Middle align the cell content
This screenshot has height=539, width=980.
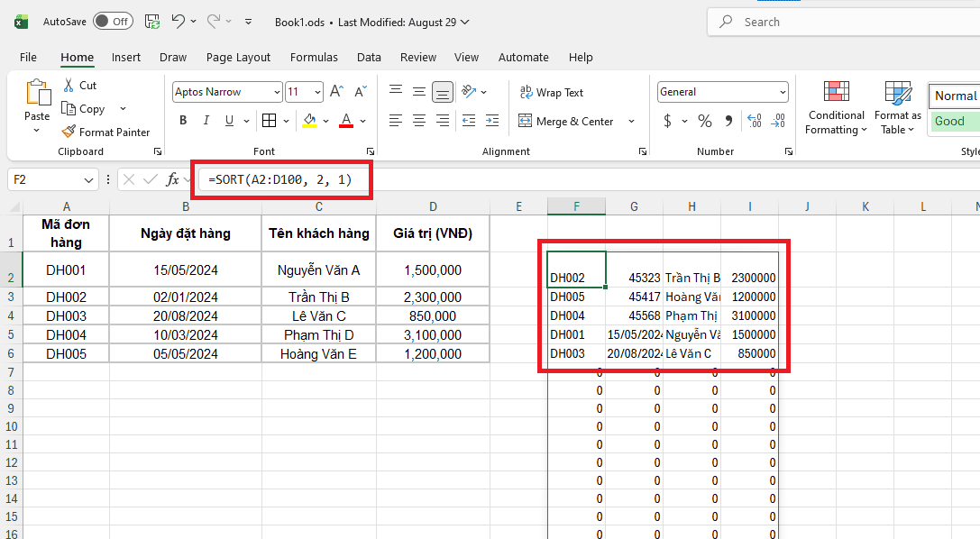point(419,92)
